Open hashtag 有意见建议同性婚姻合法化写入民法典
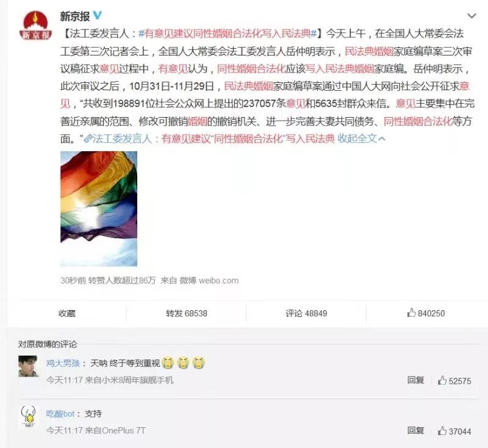The height and width of the screenshot is (448, 488). coord(228,34)
